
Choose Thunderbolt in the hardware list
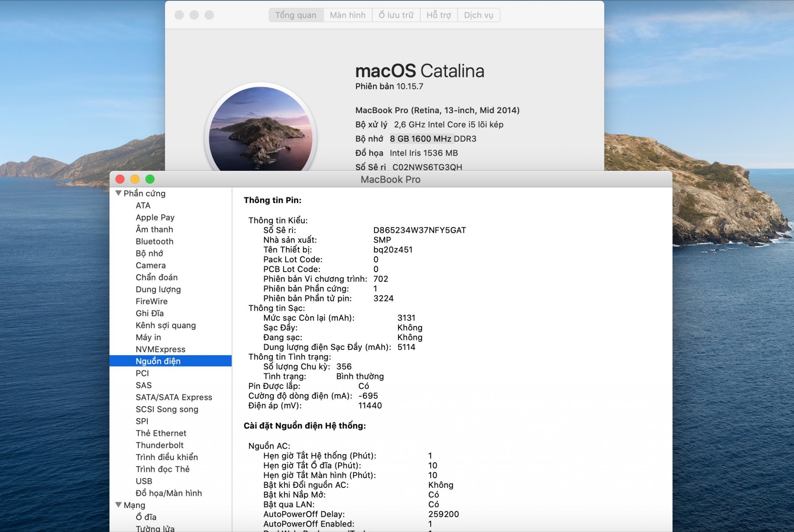159,445
